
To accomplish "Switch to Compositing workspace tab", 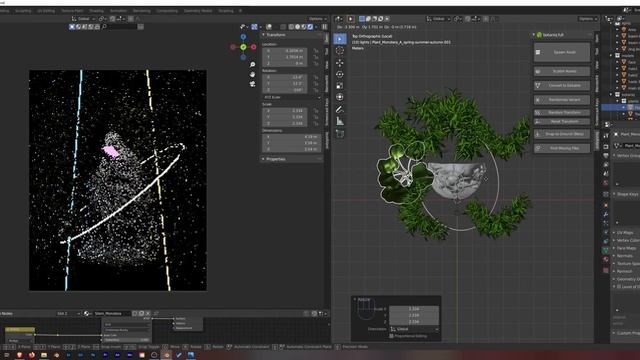I will click(x=167, y=11).
